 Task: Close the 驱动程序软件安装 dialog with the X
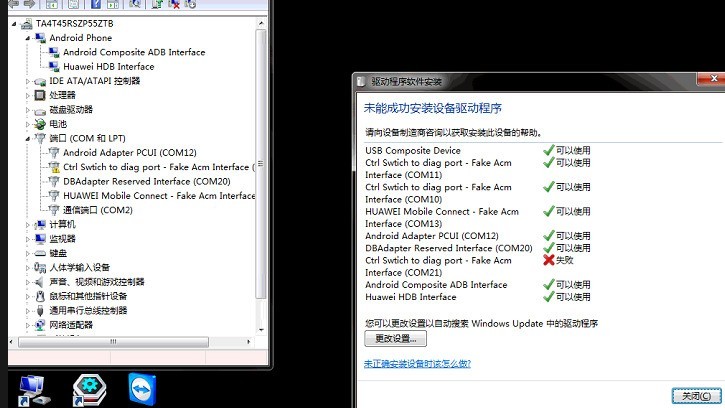point(712,79)
